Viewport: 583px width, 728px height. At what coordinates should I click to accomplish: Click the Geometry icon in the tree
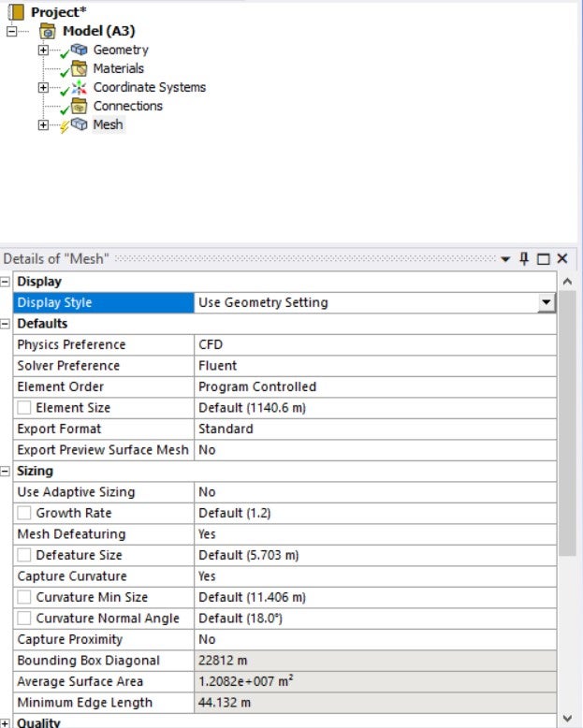pos(80,50)
